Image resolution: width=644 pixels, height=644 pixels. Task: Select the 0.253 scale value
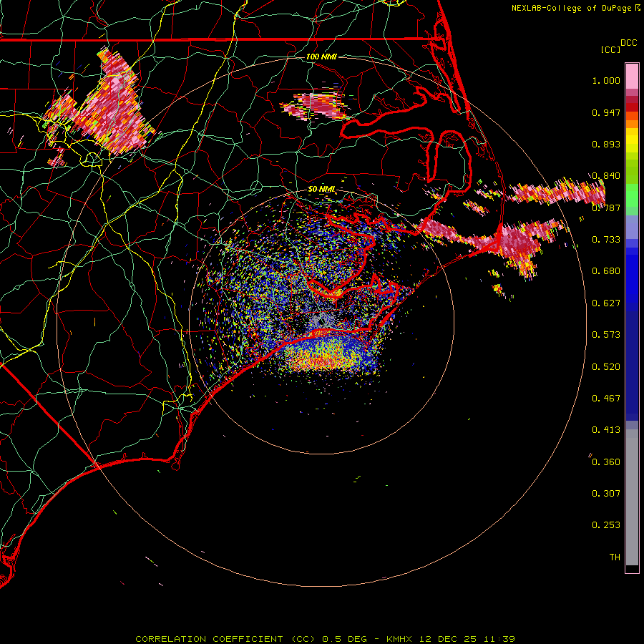(606, 525)
